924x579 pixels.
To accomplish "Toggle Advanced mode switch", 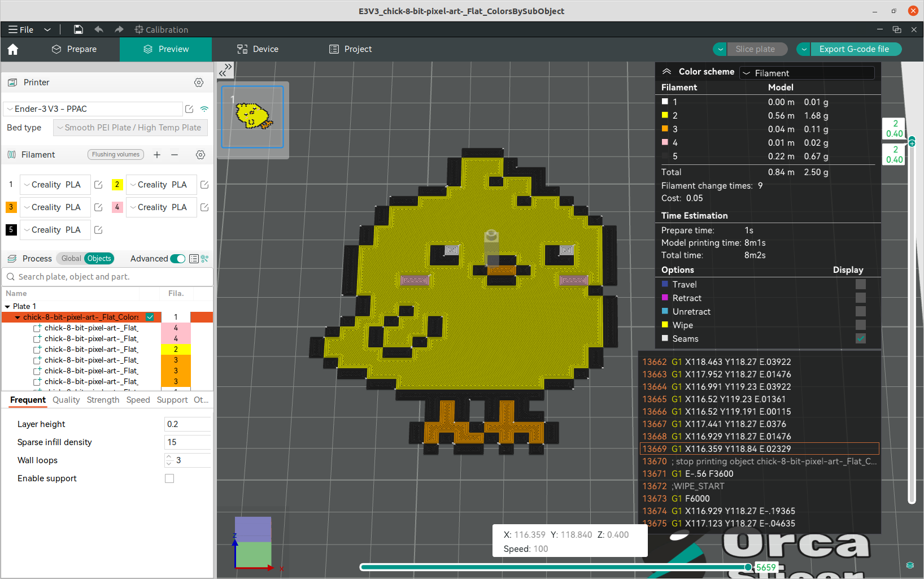I will point(178,259).
